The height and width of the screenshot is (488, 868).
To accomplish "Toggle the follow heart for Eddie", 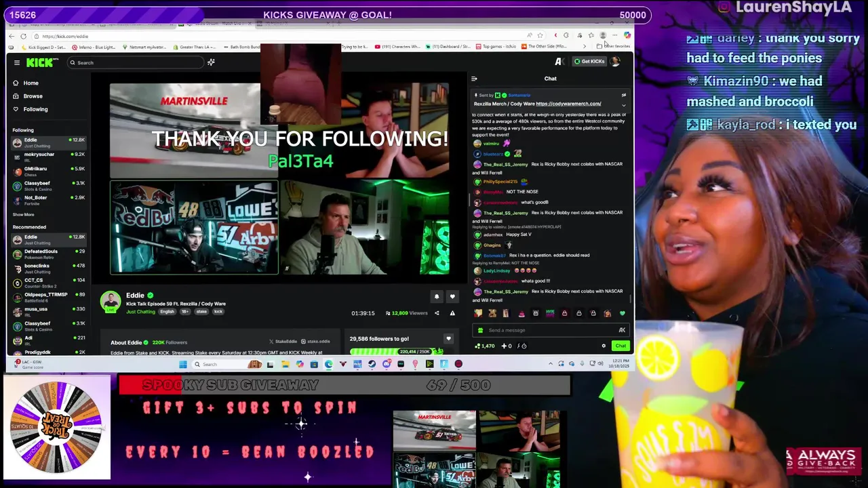I will pos(452,296).
